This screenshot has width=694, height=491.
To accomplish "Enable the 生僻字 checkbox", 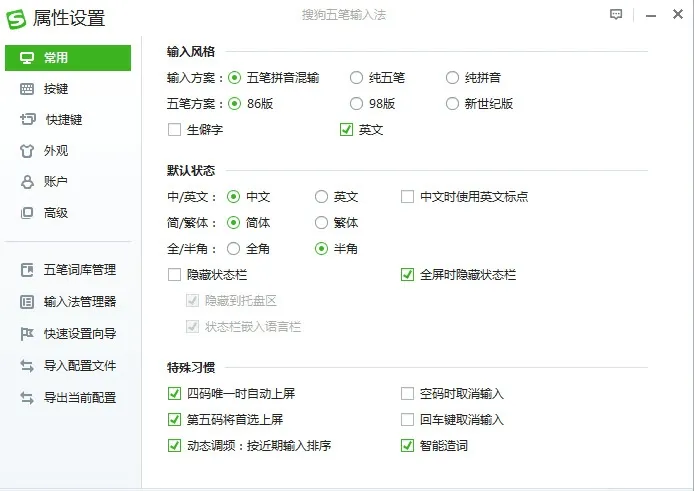I will coord(175,130).
